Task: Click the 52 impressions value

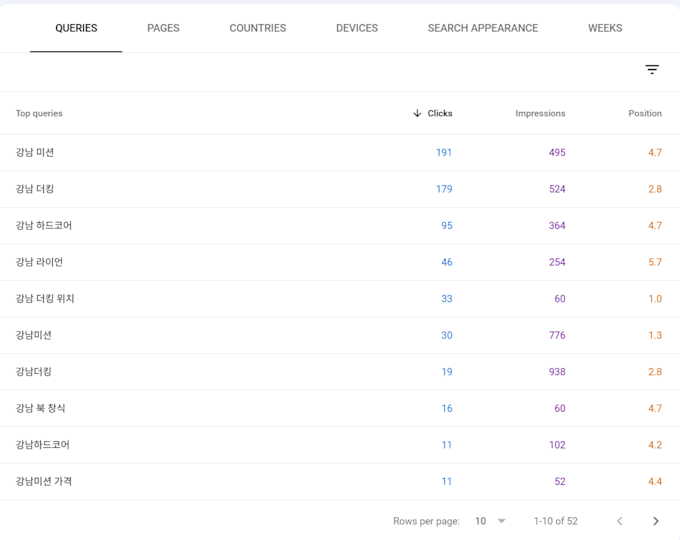Action: click(560, 481)
